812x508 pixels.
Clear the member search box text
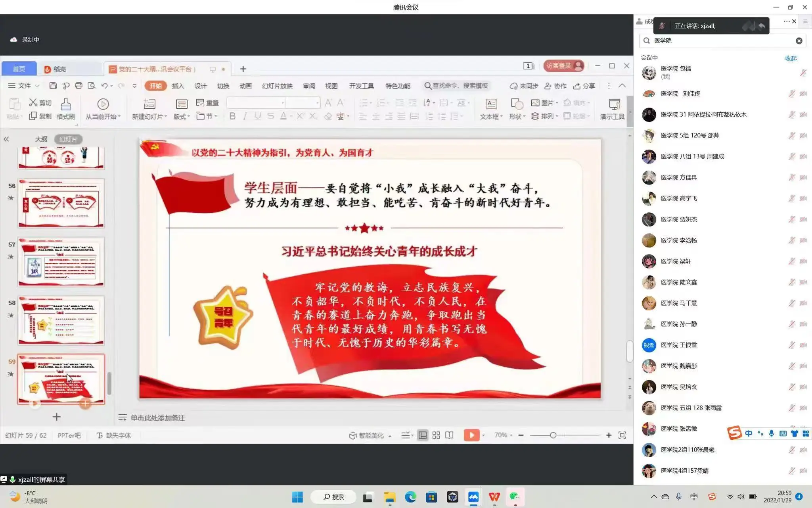tap(799, 40)
